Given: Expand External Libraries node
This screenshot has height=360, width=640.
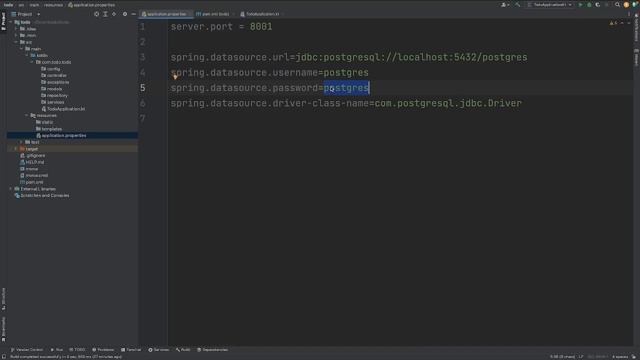Looking at the screenshot, I should (11, 189).
